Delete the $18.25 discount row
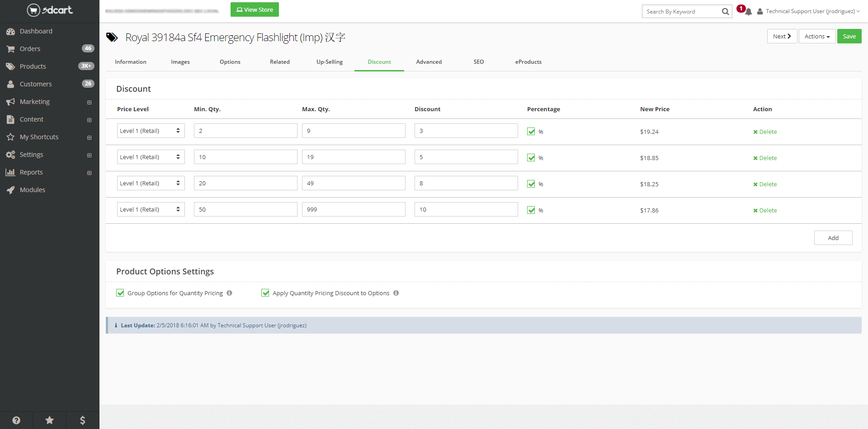 (765, 184)
